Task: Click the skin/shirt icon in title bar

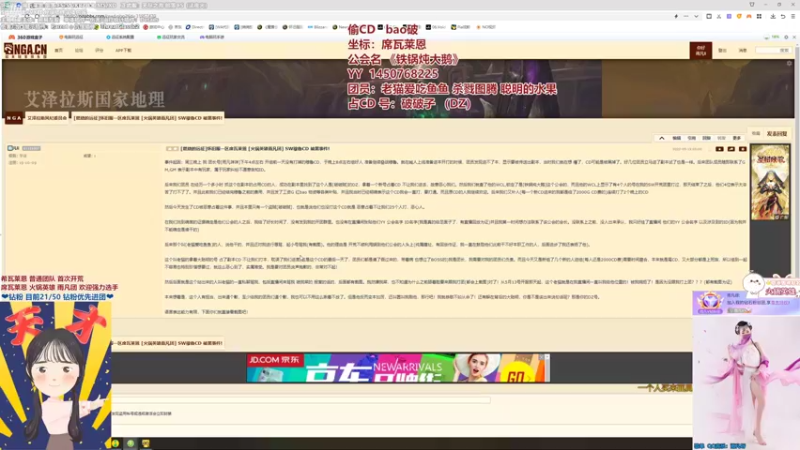Action: point(752,5)
